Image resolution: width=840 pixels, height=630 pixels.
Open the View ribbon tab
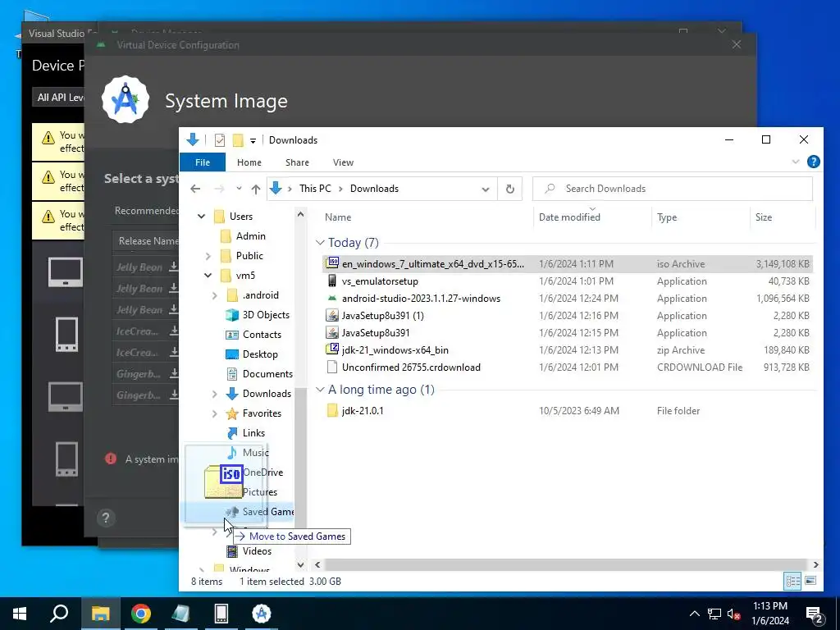[x=343, y=162]
